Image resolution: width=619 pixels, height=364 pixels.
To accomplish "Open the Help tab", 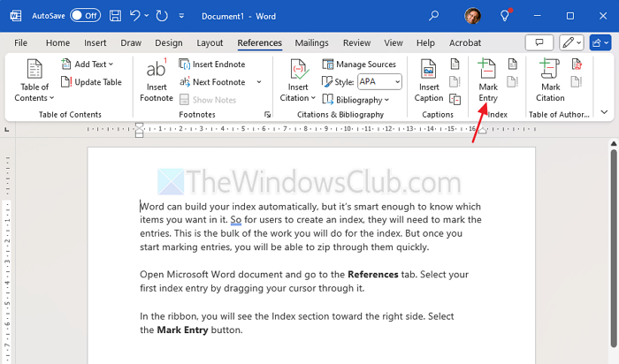I will tap(425, 42).
